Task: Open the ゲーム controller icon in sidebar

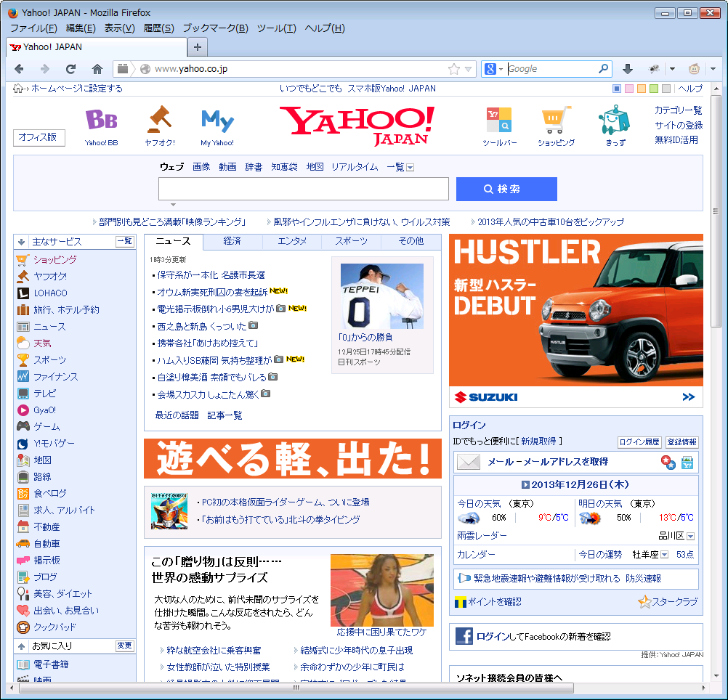Action: (23, 426)
